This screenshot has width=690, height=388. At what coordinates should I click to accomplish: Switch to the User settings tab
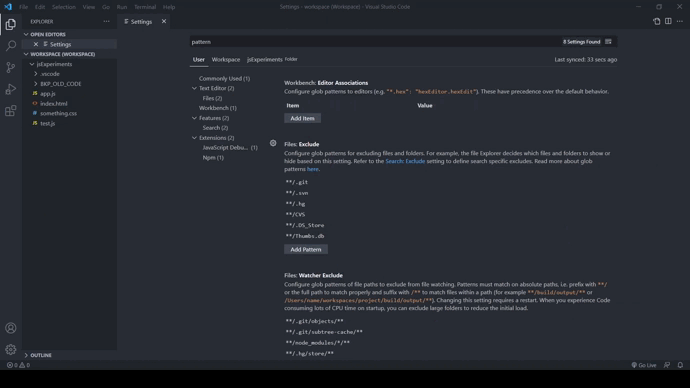tap(198, 59)
